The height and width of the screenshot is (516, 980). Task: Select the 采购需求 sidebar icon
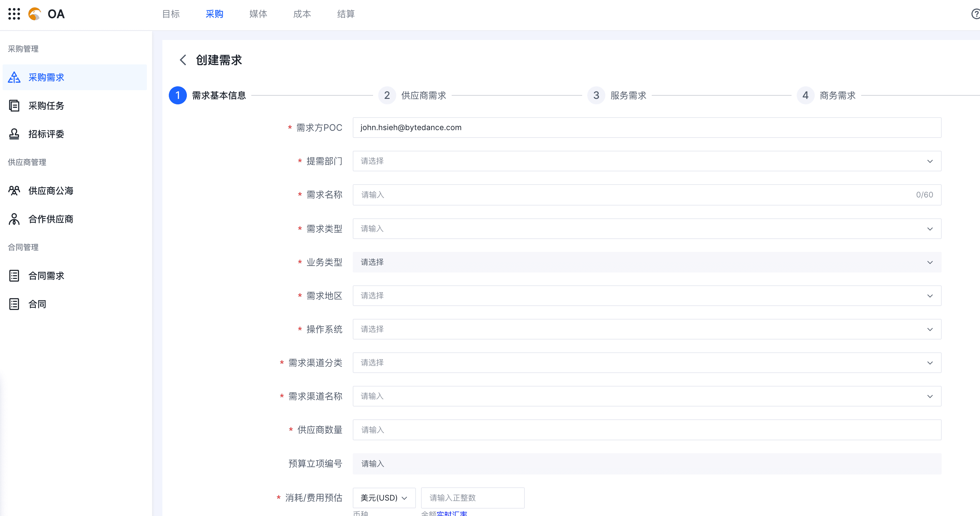pos(14,77)
